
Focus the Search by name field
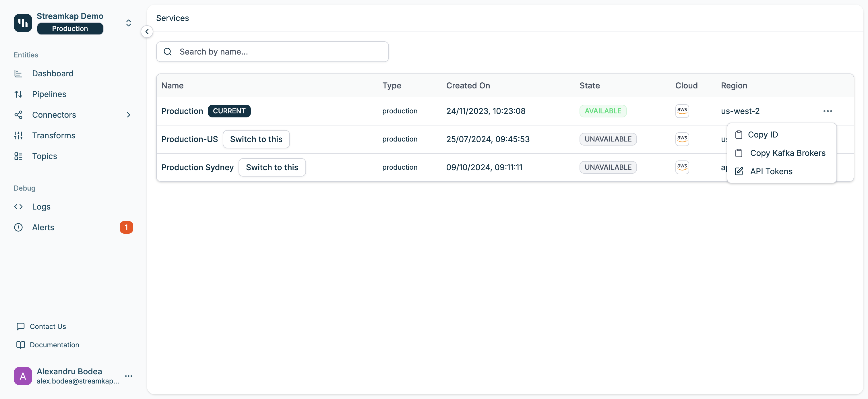point(272,52)
